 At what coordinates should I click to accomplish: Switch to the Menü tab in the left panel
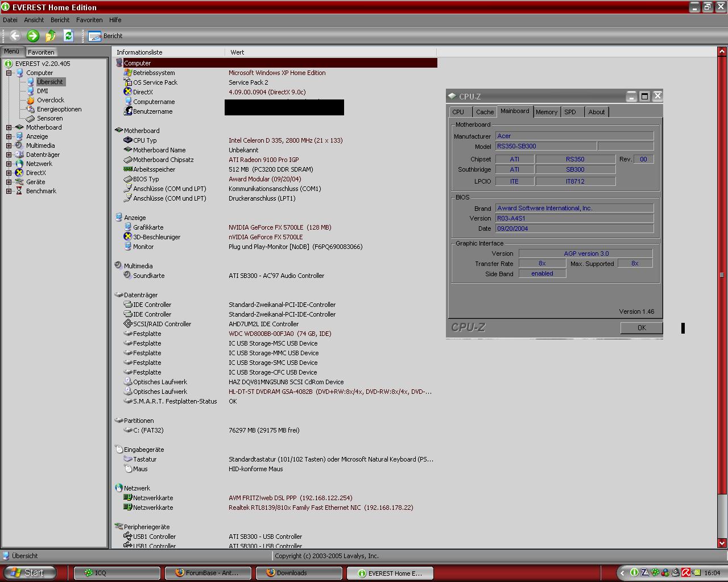point(12,51)
